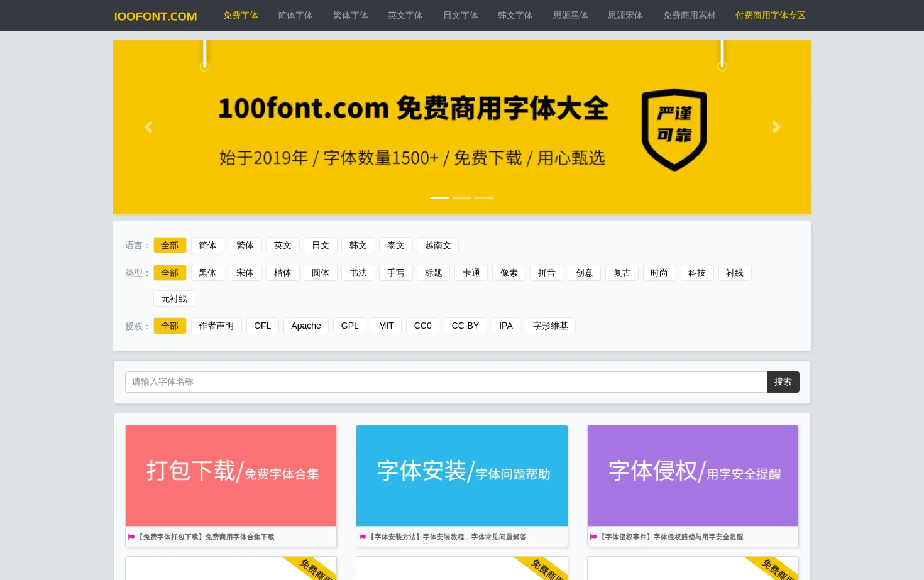Click the 100FONT.COM site logo

[x=155, y=16]
